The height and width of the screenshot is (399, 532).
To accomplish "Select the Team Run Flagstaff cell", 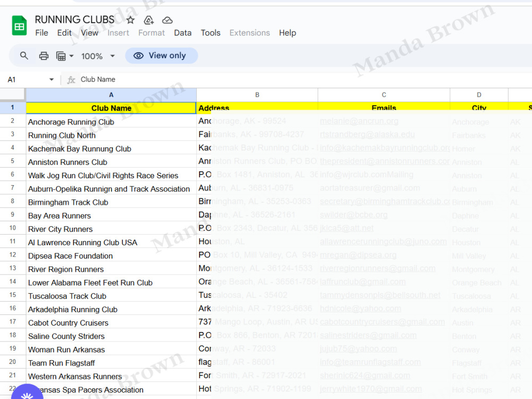I will (x=111, y=363).
